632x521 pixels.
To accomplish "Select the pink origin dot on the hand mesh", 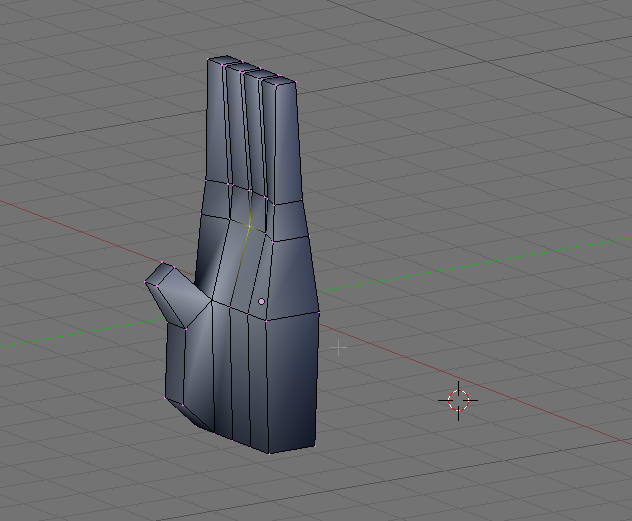I will click(x=262, y=301).
